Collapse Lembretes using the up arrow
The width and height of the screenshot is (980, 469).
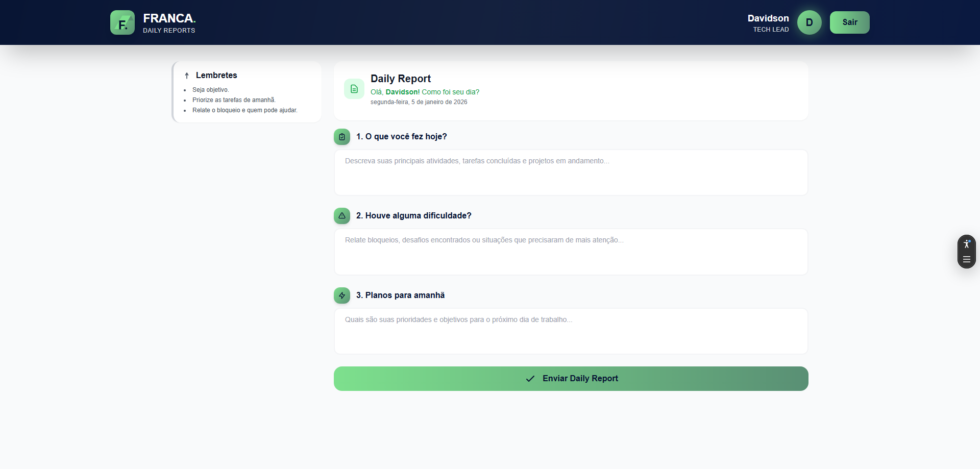(187, 76)
